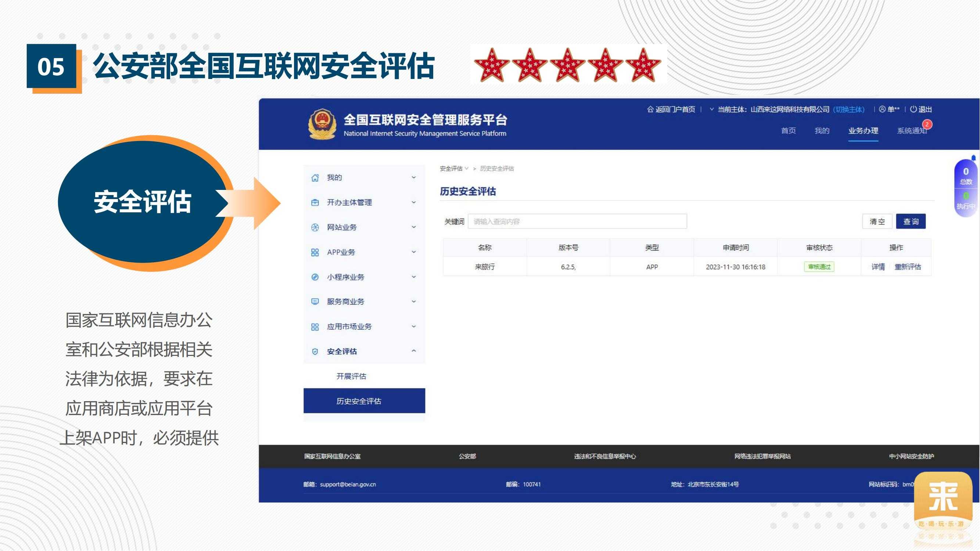Click the shield icon beside 安全评估
Viewport: 980px width, 551px height.
(315, 352)
